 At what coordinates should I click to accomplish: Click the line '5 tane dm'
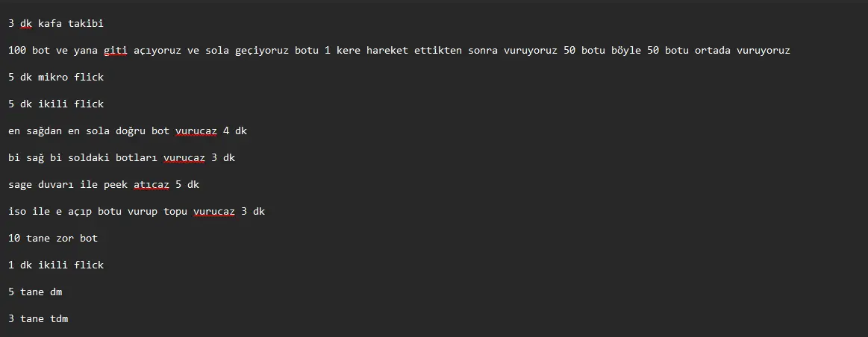pos(35,292)
